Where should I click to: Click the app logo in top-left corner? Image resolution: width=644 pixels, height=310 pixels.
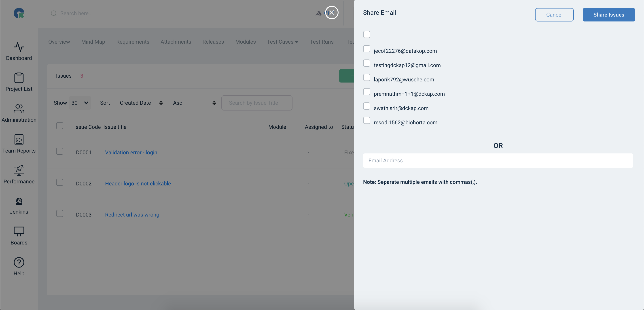click(x=19, y=13)
